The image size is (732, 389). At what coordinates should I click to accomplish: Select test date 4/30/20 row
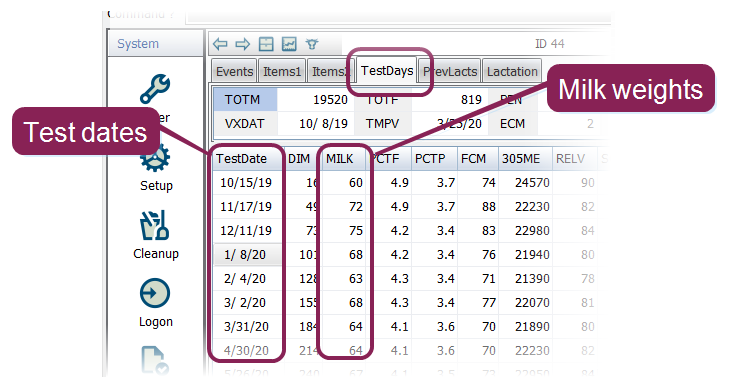click(x=246, y=351)
